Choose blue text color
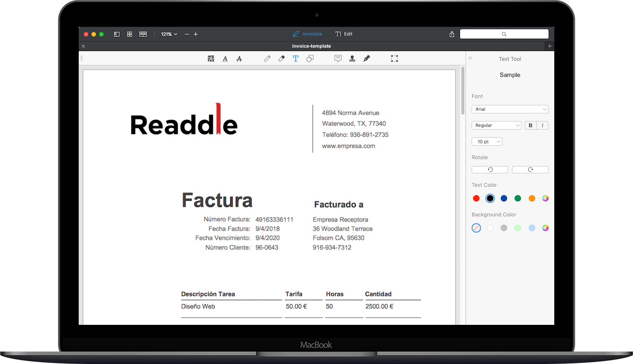 (x=504, y=198)
